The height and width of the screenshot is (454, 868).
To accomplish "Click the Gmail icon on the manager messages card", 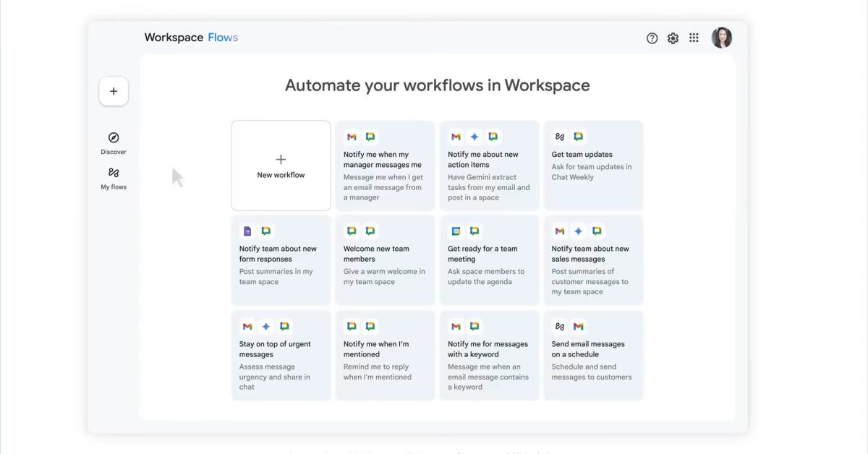I will coord(352,136).
